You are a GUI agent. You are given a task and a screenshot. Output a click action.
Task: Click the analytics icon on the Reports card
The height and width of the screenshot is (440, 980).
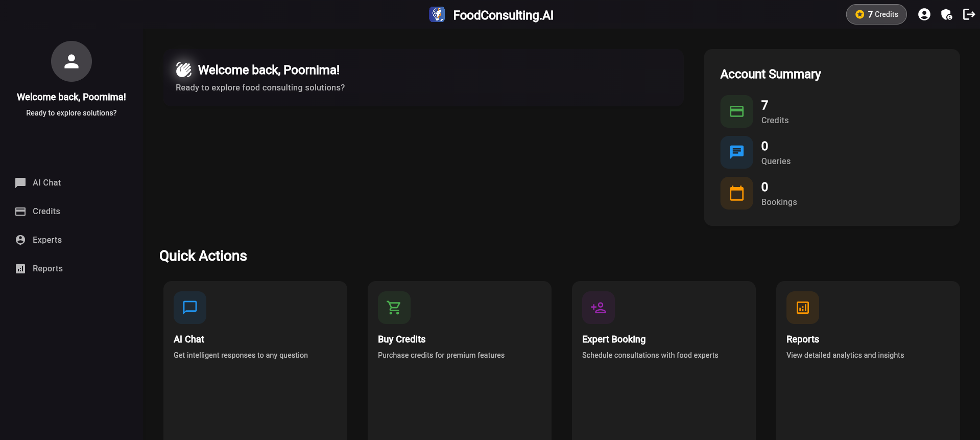(x=802, y=308)
